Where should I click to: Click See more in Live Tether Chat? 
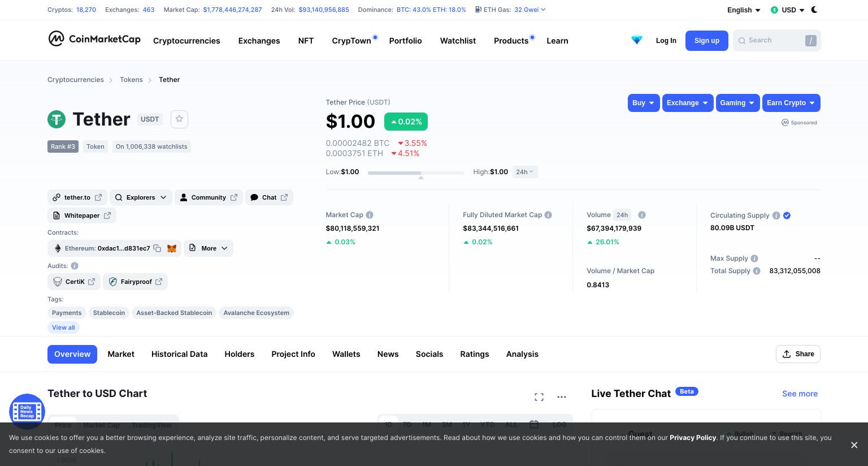pos(800,394)
